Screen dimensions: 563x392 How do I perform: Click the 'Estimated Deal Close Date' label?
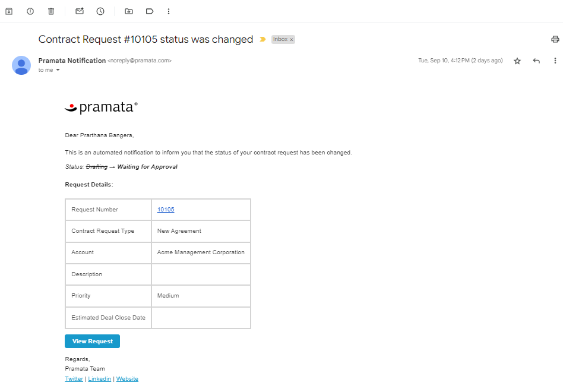click(109, 318)
